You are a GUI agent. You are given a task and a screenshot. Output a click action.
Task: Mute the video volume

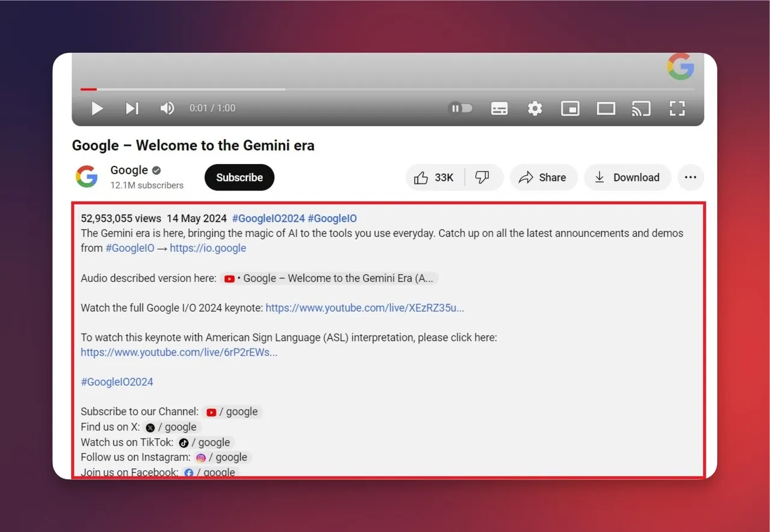point(167,108)
